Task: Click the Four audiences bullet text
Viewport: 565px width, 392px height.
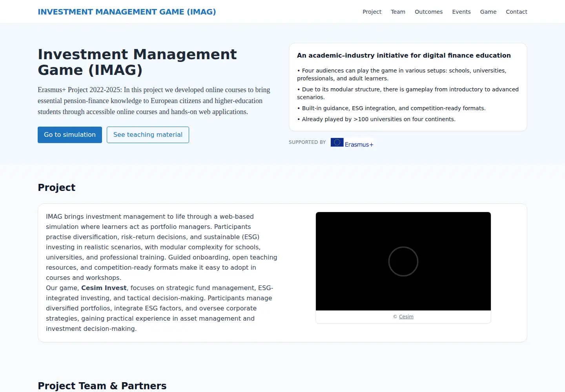Action: [x=402, y=74]
